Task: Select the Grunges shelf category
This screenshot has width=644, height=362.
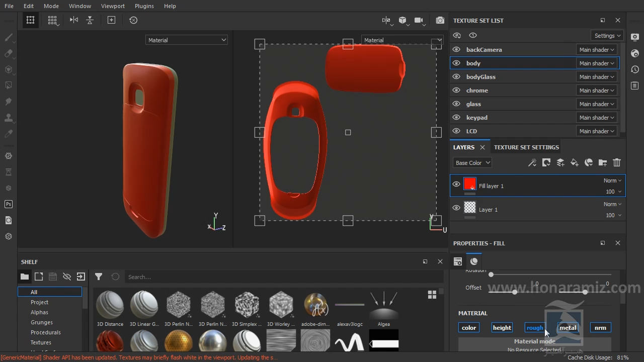Action: coord(42,322)
